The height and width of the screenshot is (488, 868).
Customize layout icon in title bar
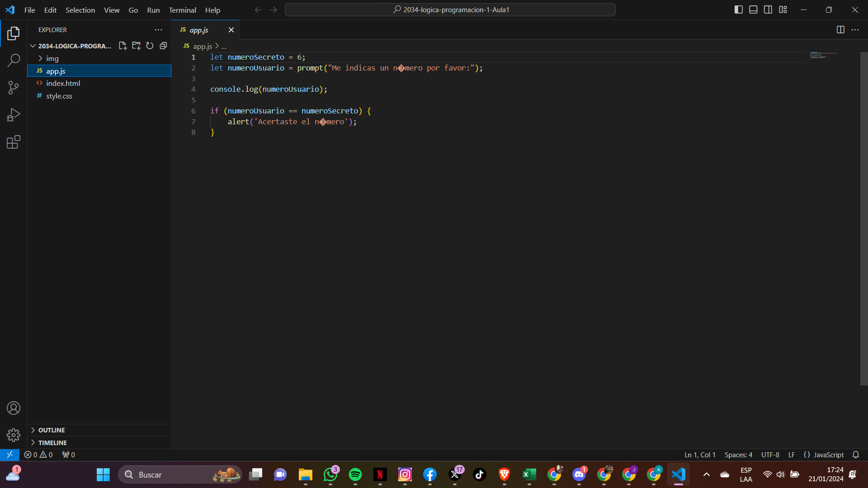(x=783, y=9)
